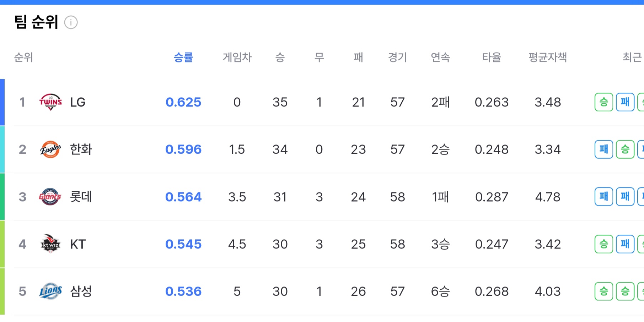Select the 타율 column header

(x=492, y=57)
